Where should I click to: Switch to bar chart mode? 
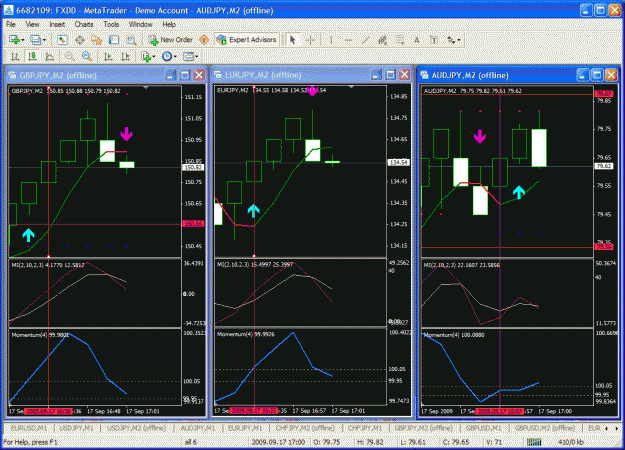15,57
